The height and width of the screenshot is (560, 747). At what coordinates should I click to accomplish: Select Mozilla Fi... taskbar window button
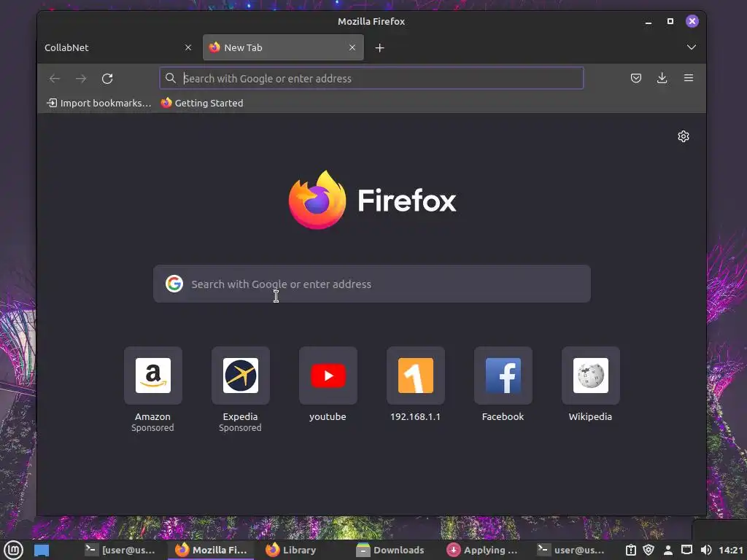(x=211, y=550)
